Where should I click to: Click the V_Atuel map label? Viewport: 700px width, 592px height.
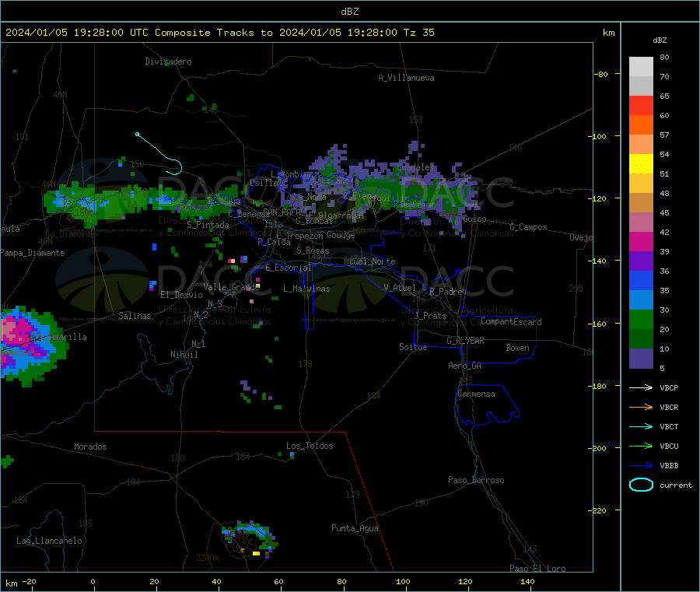tap(400, 288)
